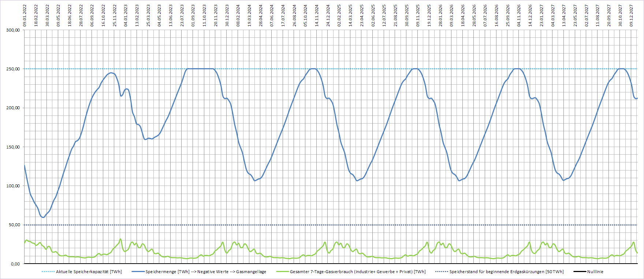Click the 04.11.2026 x-axis date label
Screen dimensions: 644x279
[x=519, y=15]
